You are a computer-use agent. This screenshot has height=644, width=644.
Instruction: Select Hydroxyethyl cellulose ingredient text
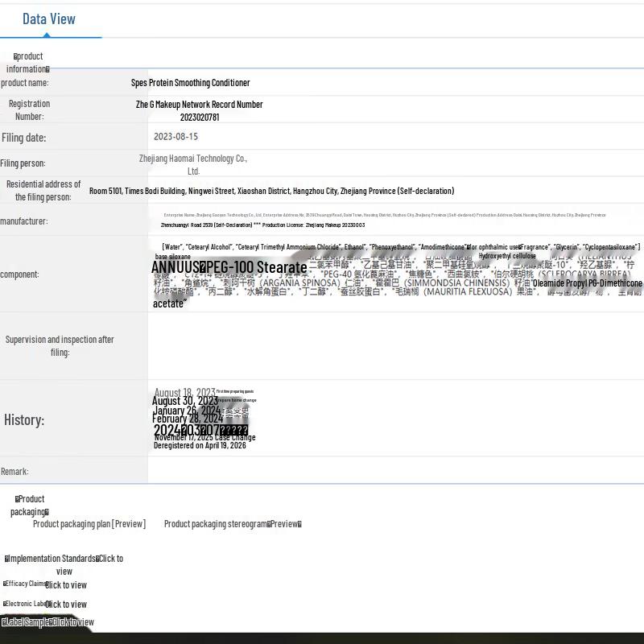[x=507, y=256]
